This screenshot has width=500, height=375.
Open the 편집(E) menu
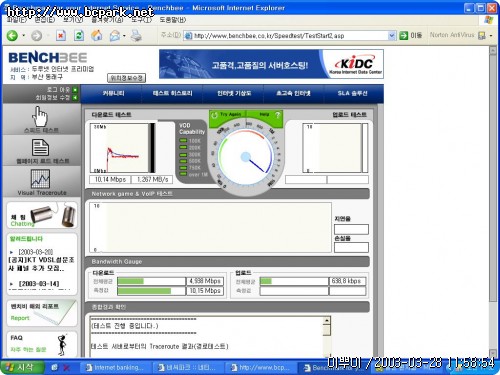click(45, 20)
